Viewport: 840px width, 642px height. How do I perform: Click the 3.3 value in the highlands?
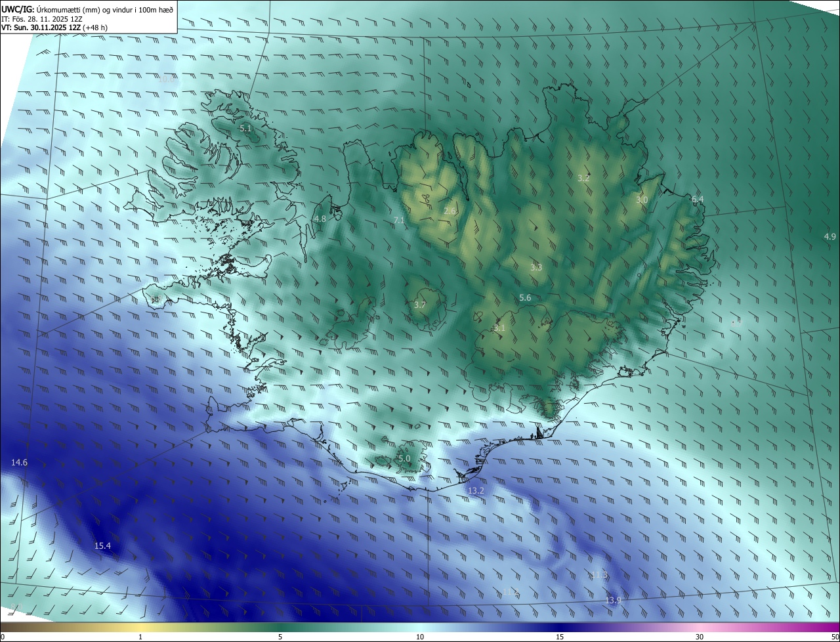click(x=536, y=267)
